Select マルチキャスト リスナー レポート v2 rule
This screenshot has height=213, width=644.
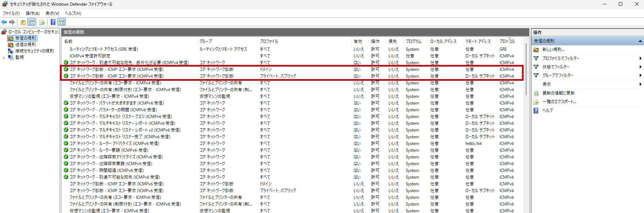125,130
